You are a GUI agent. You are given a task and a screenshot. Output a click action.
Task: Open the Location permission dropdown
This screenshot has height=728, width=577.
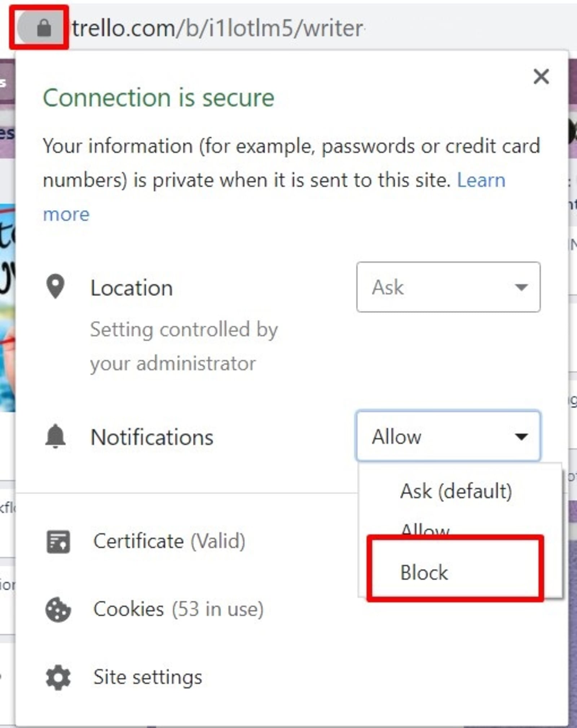pos(448,287)
